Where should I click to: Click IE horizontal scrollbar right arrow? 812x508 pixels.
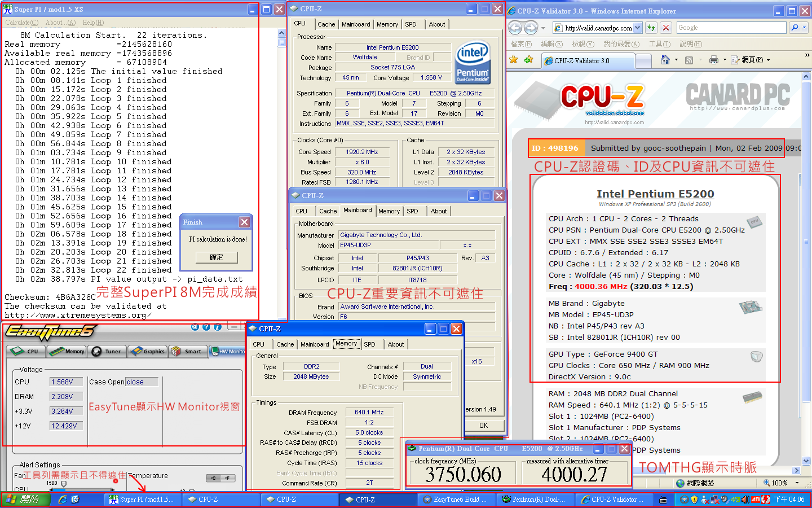coord(797,470)
